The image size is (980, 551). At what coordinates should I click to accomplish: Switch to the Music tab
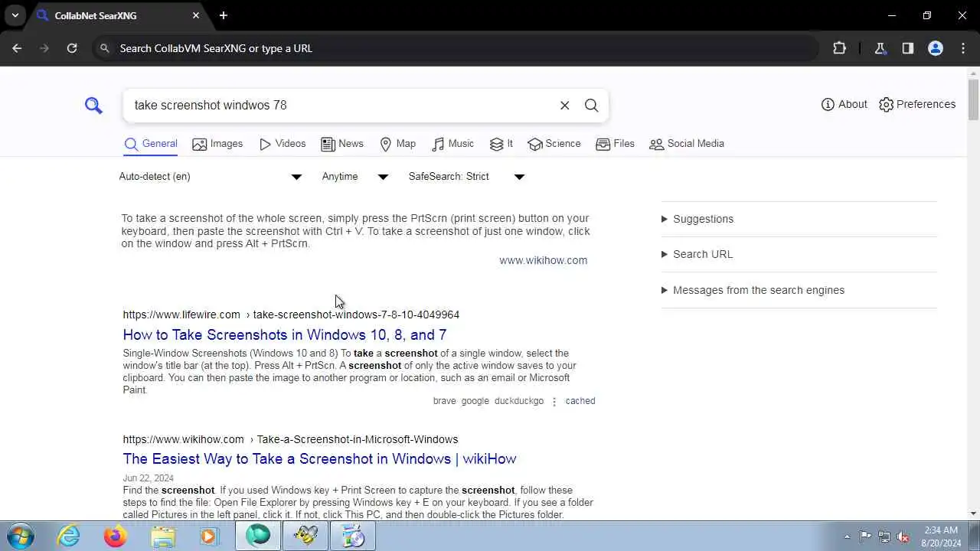[x=453, y=144]
